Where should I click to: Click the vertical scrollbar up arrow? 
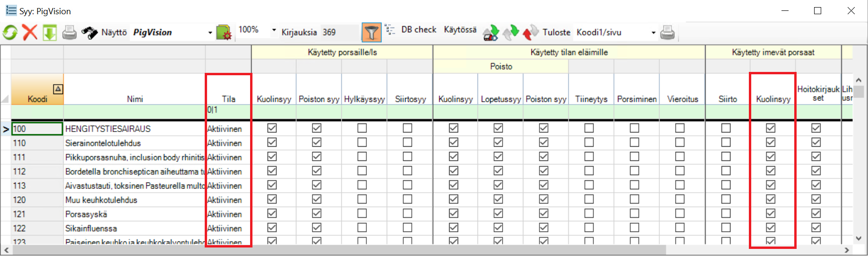tap(859, 80)
